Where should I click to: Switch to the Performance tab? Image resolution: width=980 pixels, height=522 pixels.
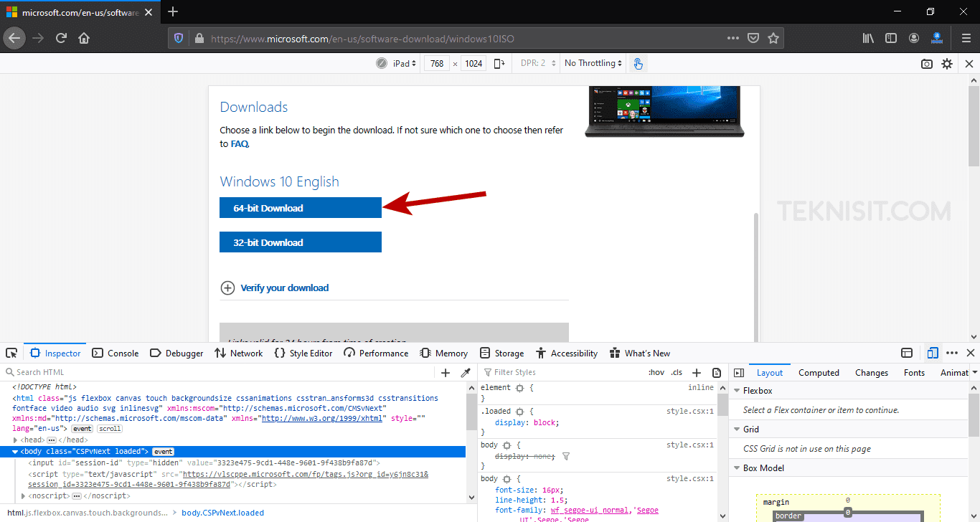(377, 353)
